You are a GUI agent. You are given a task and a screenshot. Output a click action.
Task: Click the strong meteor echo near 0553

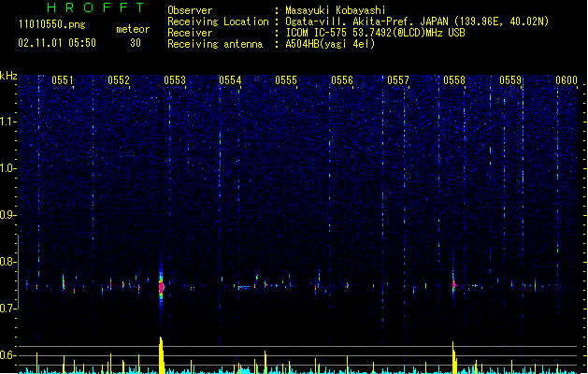[161, 287]
